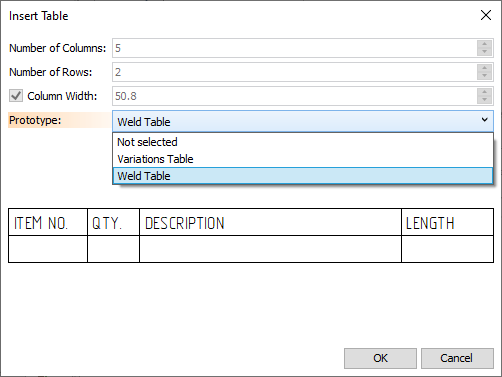502x377 pixels.
Task: Increase Number of Columns with up arrow
Action: click(484, 44)
